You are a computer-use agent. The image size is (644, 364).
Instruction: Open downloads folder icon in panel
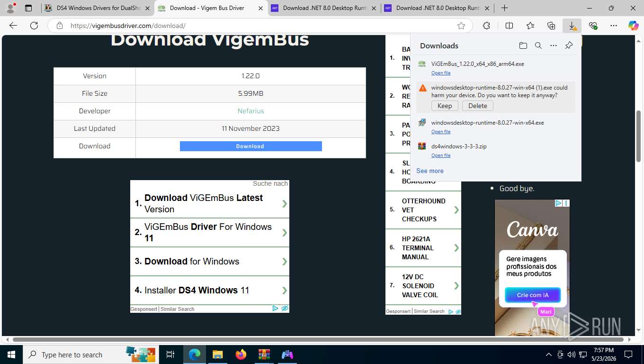coord(523,45)
